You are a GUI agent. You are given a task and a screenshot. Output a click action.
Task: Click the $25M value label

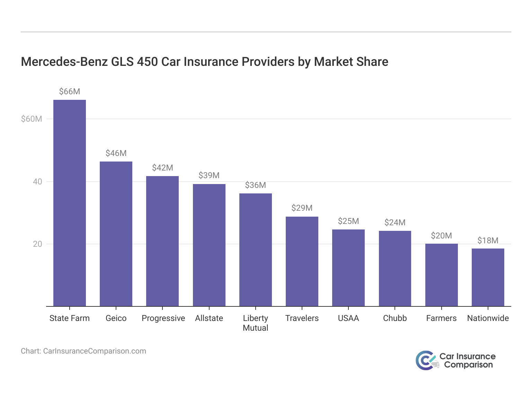click(348, 221)
